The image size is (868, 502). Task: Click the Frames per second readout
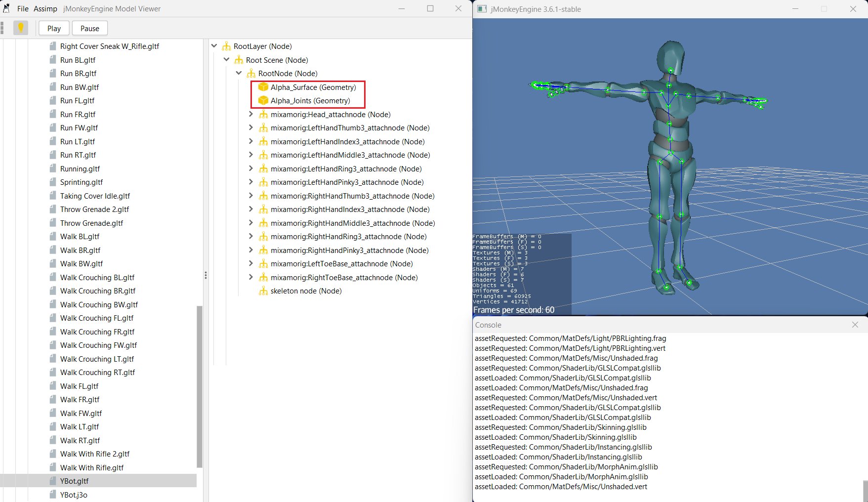(x=514, y=310)
